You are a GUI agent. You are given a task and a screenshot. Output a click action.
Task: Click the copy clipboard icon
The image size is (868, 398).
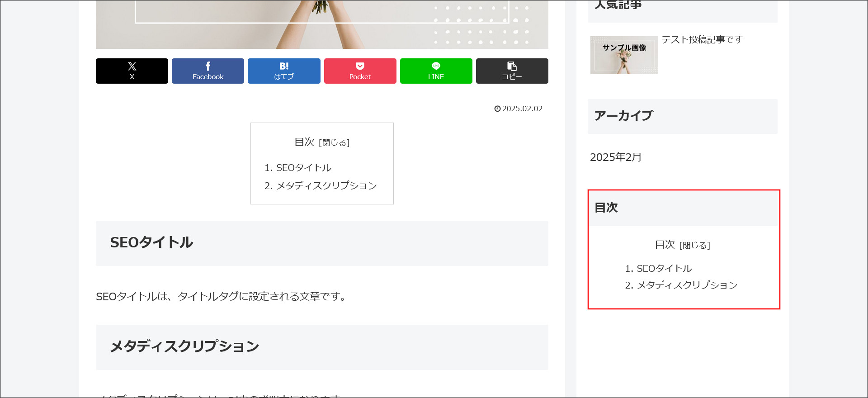512,66
